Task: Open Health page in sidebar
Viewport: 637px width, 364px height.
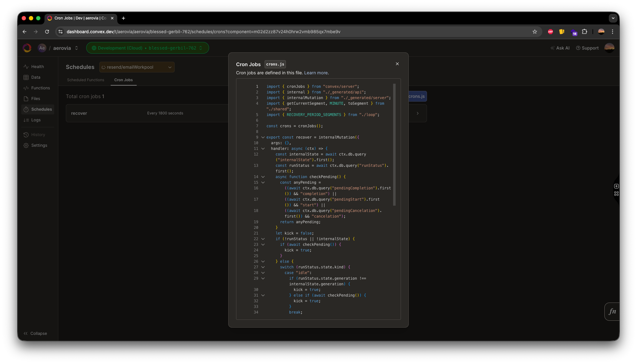Action: [x=37, y=67]
